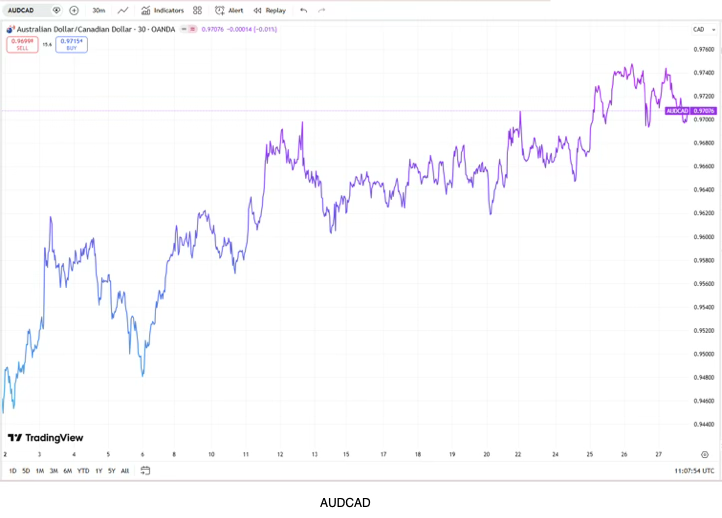This screenshot has height=518, width=722.
Task: Open the go-to-date calendar icon
Action: point(145,470)
